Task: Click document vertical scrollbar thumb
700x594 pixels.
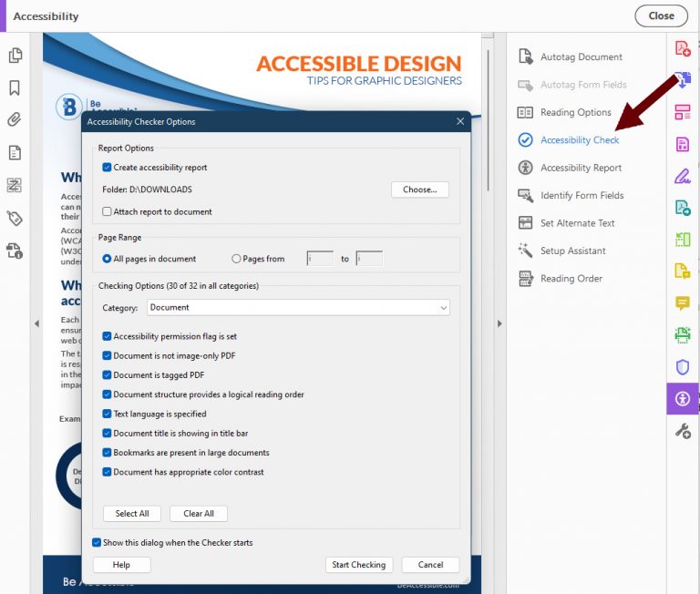Action: (488, 119)
